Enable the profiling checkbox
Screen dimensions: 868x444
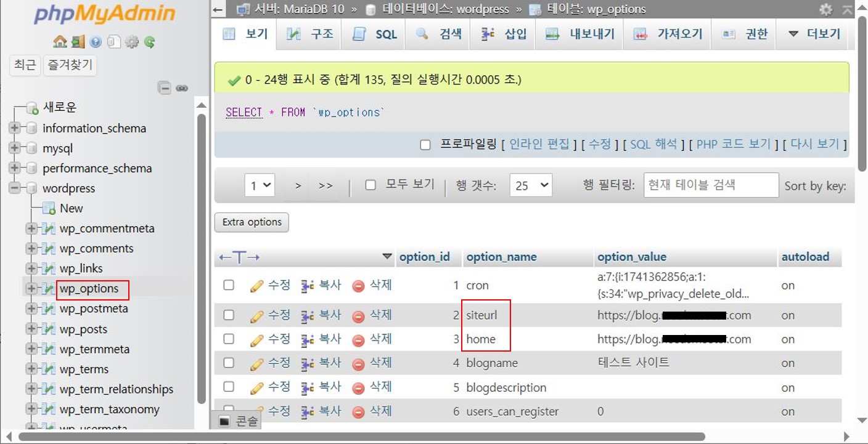(425, 145)
